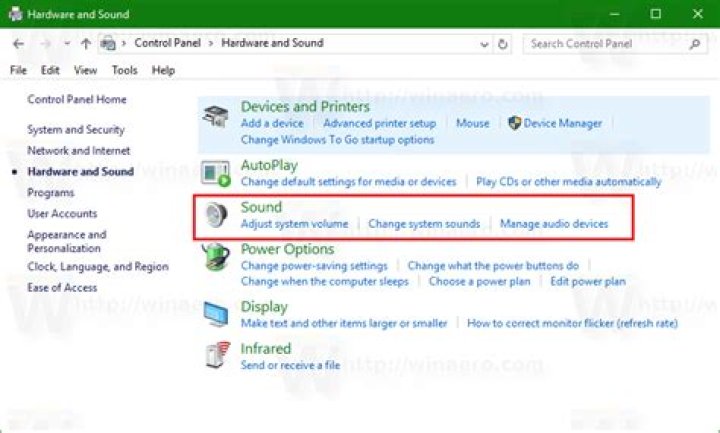Open the File menu
The width and height of the screenshot is (720, 433).
[x=18, y=70]
